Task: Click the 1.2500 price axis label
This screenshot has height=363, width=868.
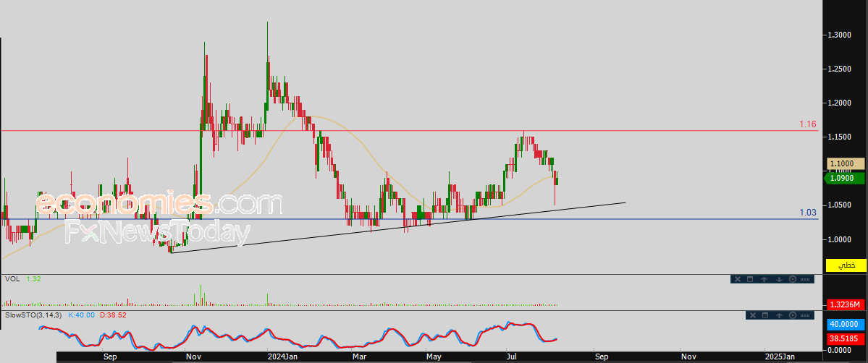Action: (840, 69)
